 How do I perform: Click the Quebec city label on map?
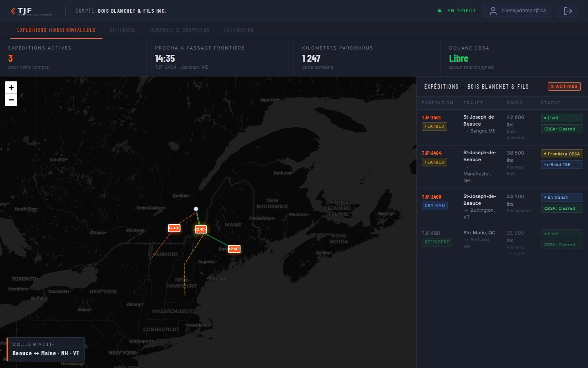(x=180, y=195)
